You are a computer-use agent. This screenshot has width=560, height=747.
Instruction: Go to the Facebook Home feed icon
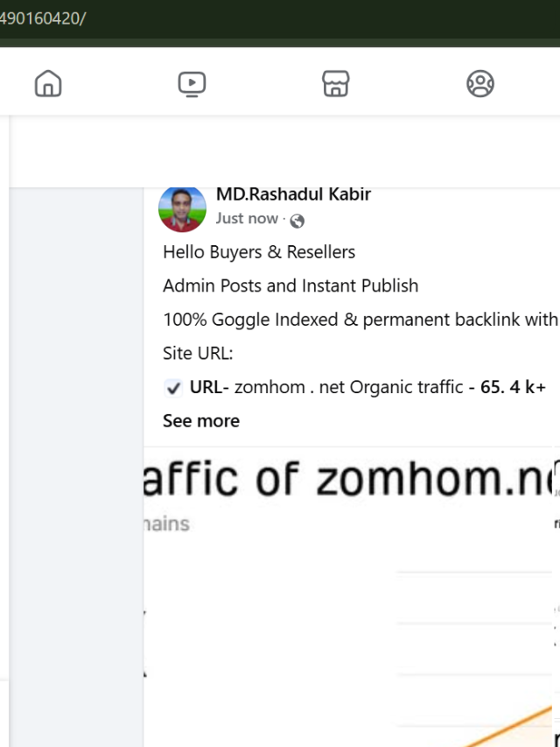point(48,84)
